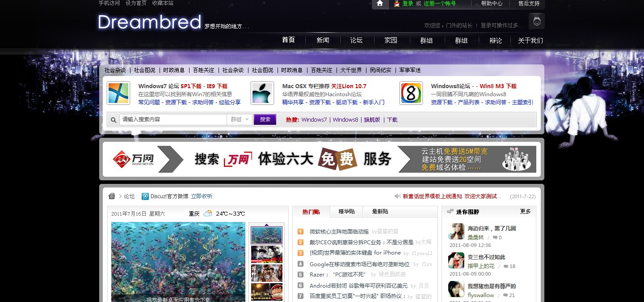This screenshot has width=644, height=302.
Task: Open the smiley avatar icon at top right
Action: click(x=537, y=21)
